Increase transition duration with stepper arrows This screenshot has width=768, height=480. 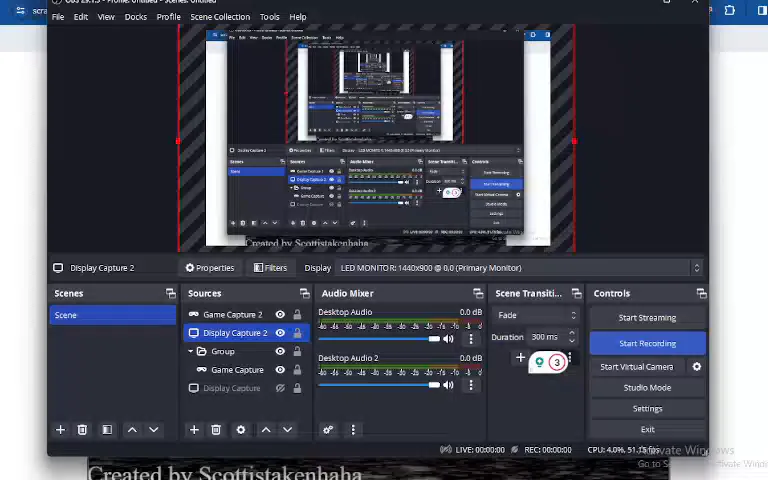tap(572, 333)
